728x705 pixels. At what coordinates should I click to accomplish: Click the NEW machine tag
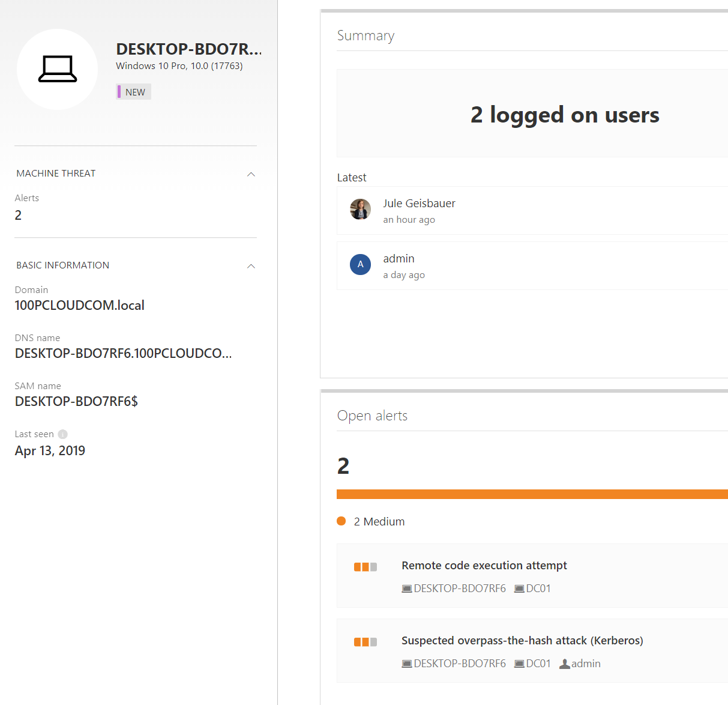[x=134, y=92]
